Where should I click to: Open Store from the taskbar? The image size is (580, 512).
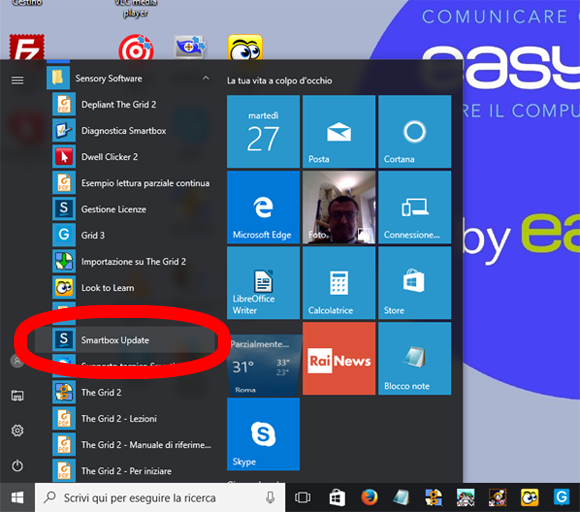tap(337, 498)
